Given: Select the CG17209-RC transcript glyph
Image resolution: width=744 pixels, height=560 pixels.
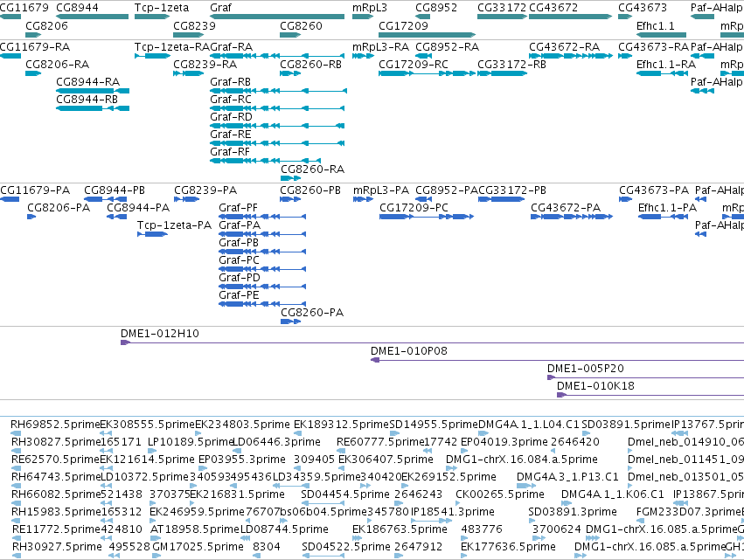Looking at the screenshot, I should coord(427,73).
